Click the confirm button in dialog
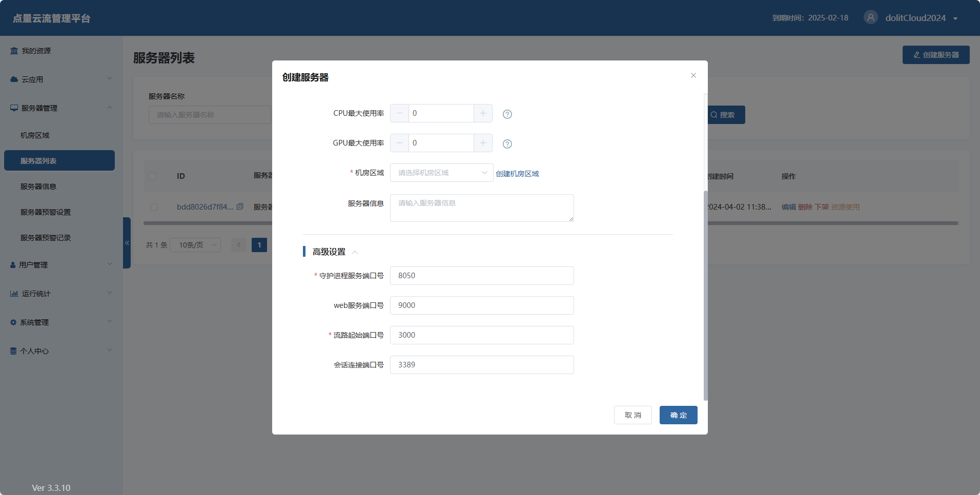 point(678,415)
